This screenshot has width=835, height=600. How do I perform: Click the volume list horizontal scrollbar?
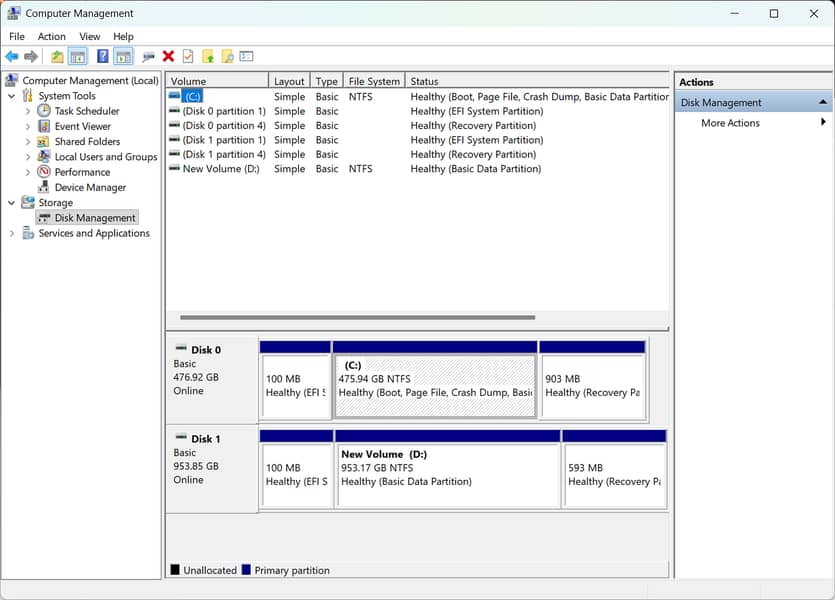(357, 318)
